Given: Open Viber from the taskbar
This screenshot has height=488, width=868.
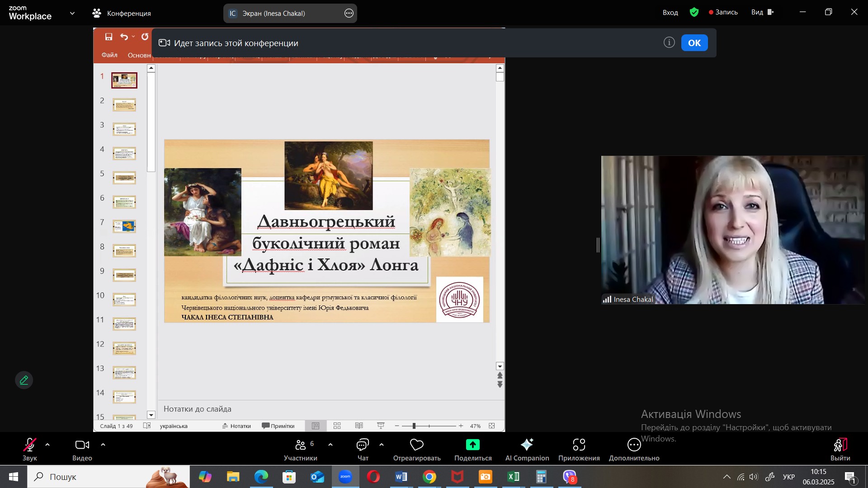Looking at the screenshot, I should (570, 477).
